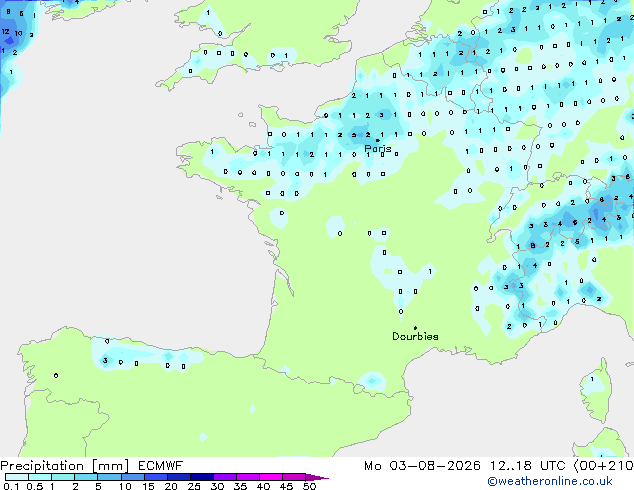This screenshot has height=490, width=634.
Task: Pick the 0.5–1 mm legend swatch
Action: point(40,477)
